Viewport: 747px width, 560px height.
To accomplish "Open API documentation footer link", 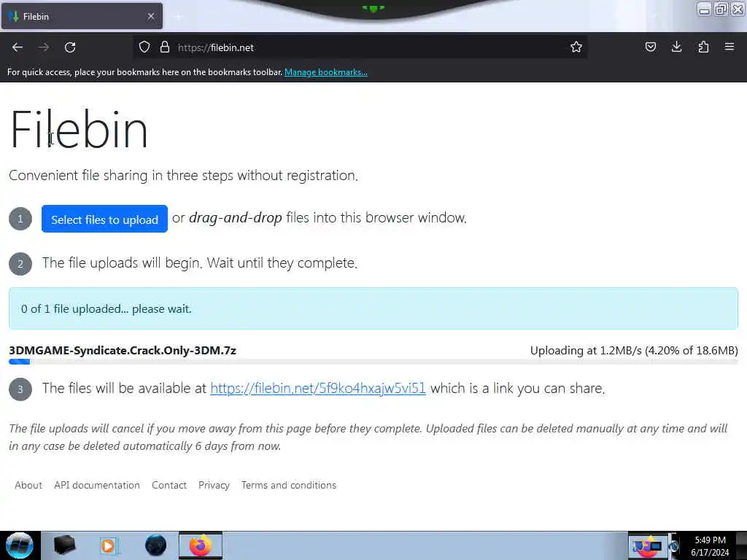I will (x=97, y=485).
